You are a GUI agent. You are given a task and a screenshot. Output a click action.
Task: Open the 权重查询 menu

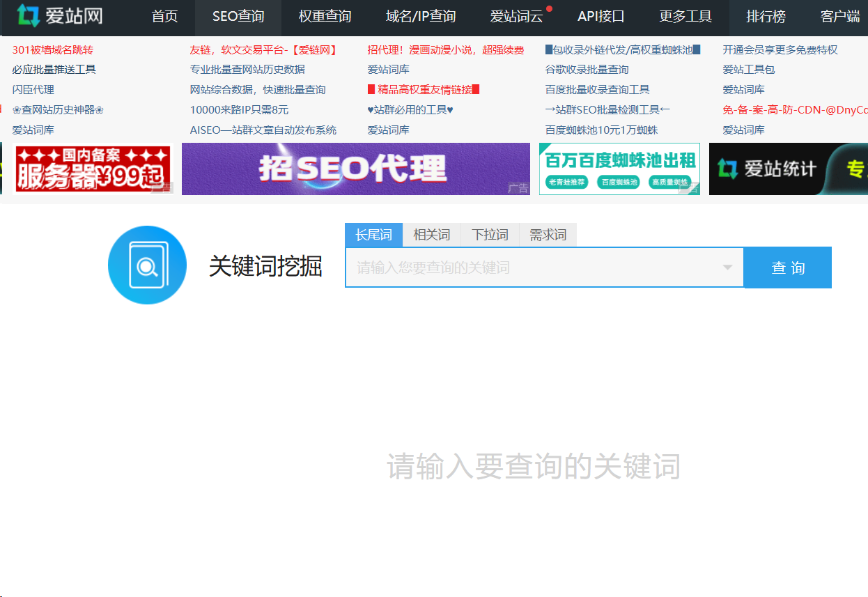[x=325, y=16]
